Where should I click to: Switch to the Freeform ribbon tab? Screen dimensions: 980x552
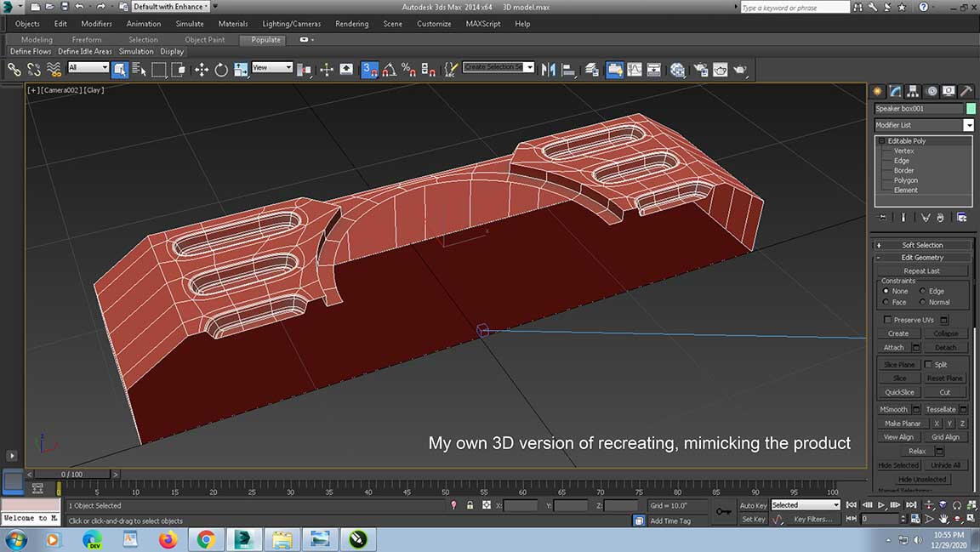coord(87,40)
